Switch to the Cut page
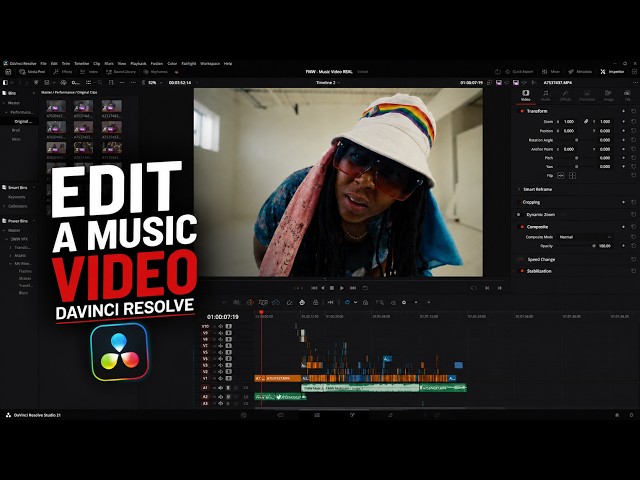The width and height of the screenshot is (640, 480). pos(280,415)
